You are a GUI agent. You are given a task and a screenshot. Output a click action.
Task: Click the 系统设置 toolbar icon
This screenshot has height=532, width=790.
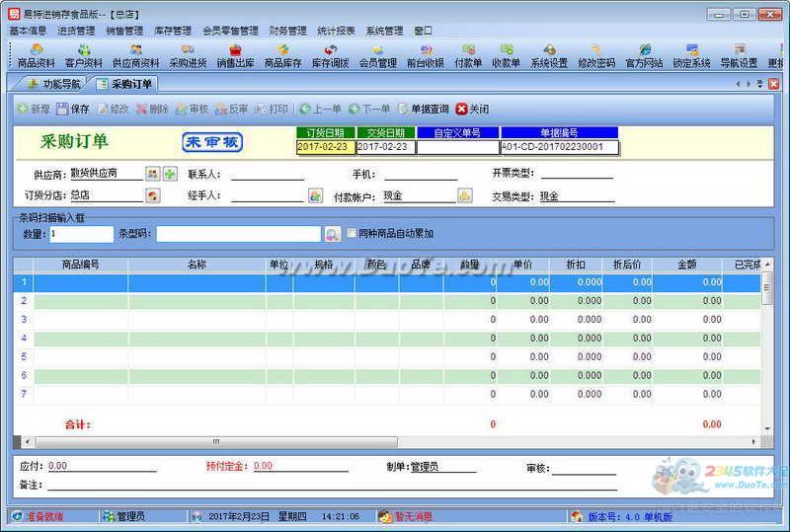549,56
